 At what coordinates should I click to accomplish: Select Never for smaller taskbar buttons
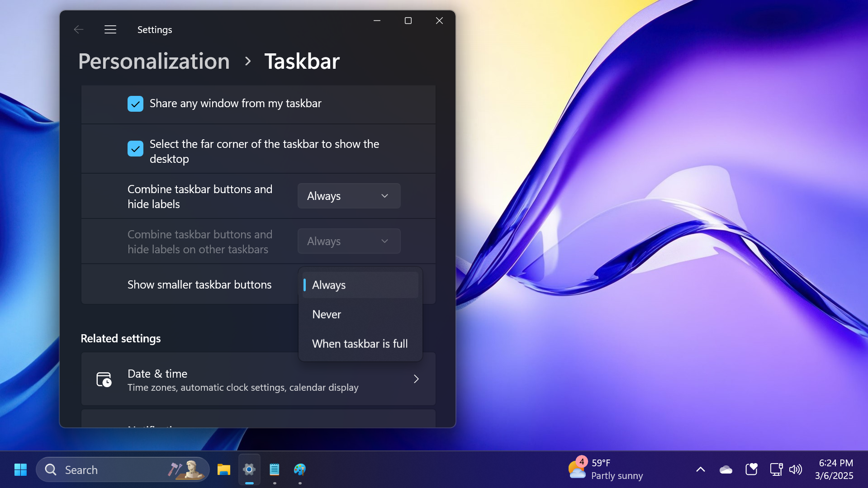pyautogui.click(x=327, y=314)
